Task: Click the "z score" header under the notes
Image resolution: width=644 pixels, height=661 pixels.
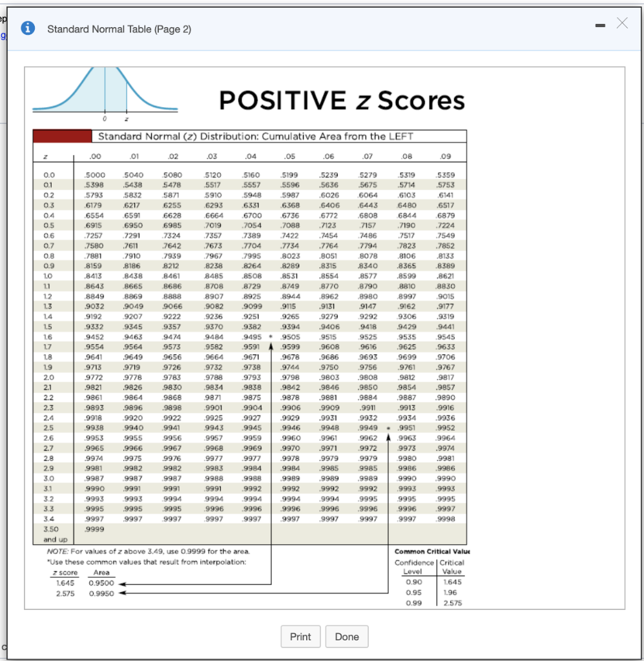Action: coord(65,573)
